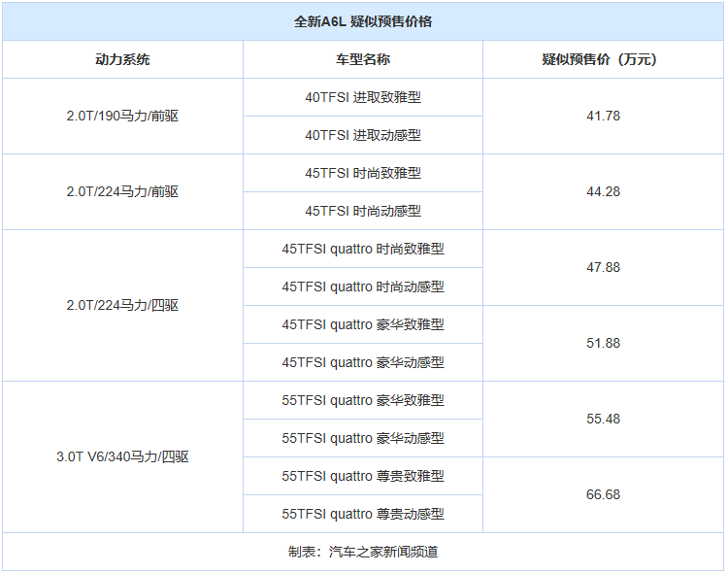Select the price 47.88
This screenshot has height=573, width=728.
click(x=603, y=267)
